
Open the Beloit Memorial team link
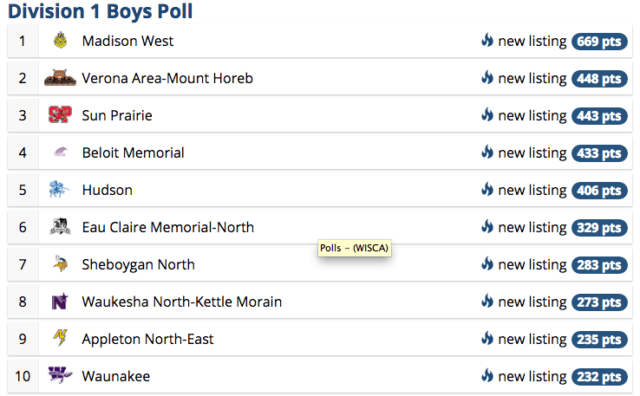[x=133, y=153]
